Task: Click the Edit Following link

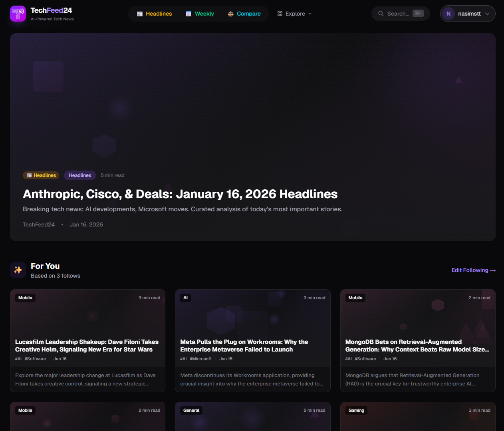Action: pyautogui.click(x=474, y=270)
